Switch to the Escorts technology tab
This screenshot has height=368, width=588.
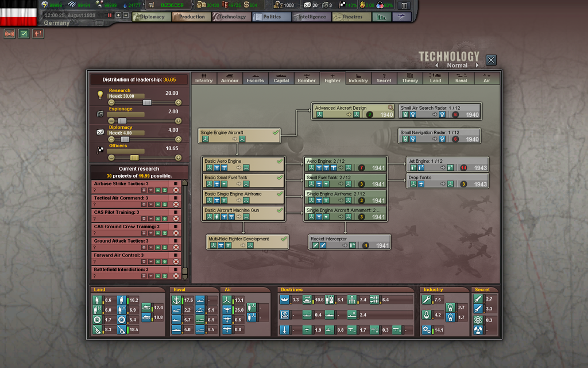255,78
